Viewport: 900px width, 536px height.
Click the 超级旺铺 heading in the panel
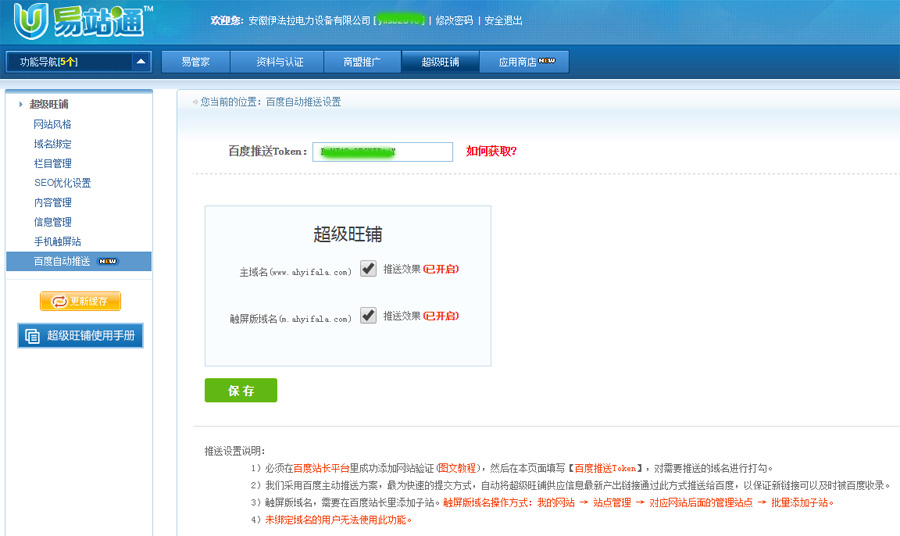coord(348,234)
